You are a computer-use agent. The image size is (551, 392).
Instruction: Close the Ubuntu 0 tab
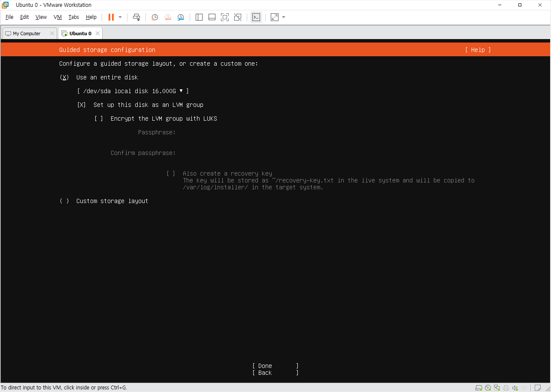[97, 33]
